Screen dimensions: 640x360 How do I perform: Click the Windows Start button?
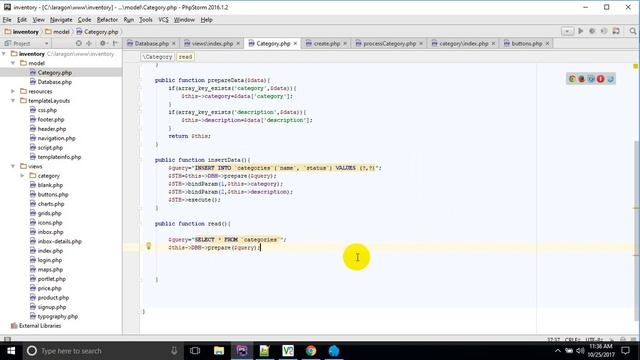(x=11, y=351)
